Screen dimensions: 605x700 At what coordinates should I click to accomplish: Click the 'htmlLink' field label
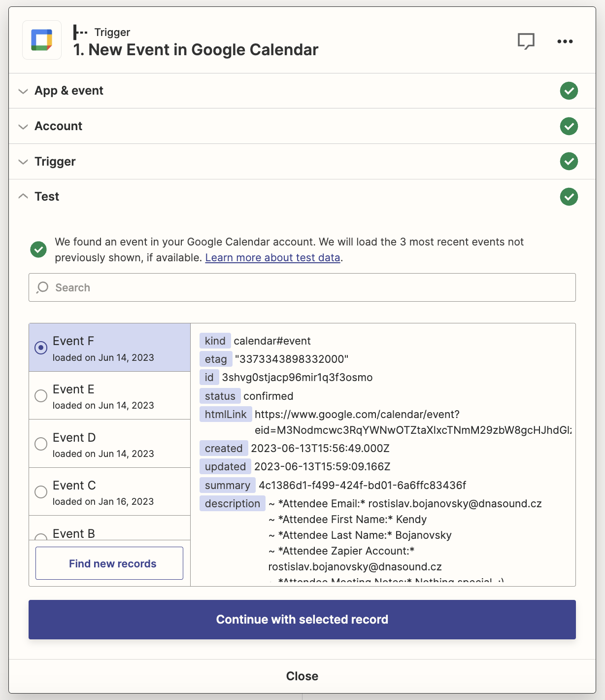coord(226,414)
